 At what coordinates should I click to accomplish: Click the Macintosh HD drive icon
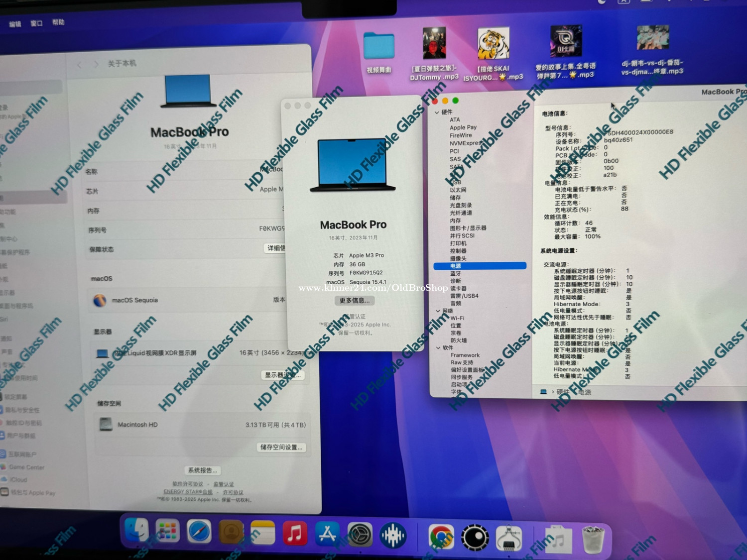pos(106,424)
